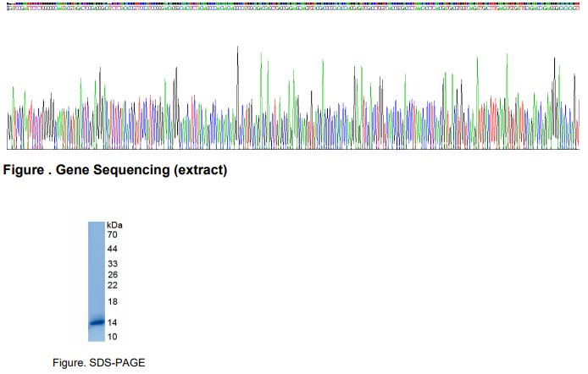Click the dark protein band in gel lane
The image size is (588, 374).
pyautogui.click(x=96, y=322)
